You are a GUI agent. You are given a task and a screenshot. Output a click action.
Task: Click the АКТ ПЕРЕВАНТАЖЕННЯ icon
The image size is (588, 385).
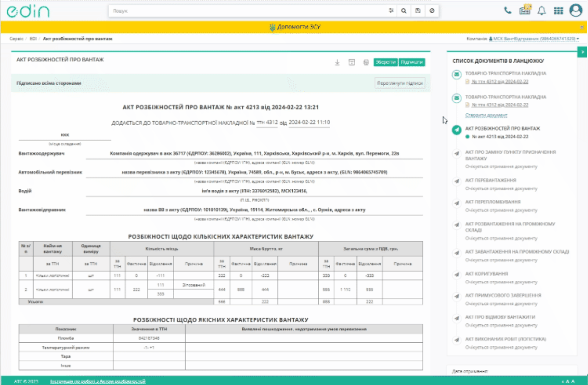[457, 181]
